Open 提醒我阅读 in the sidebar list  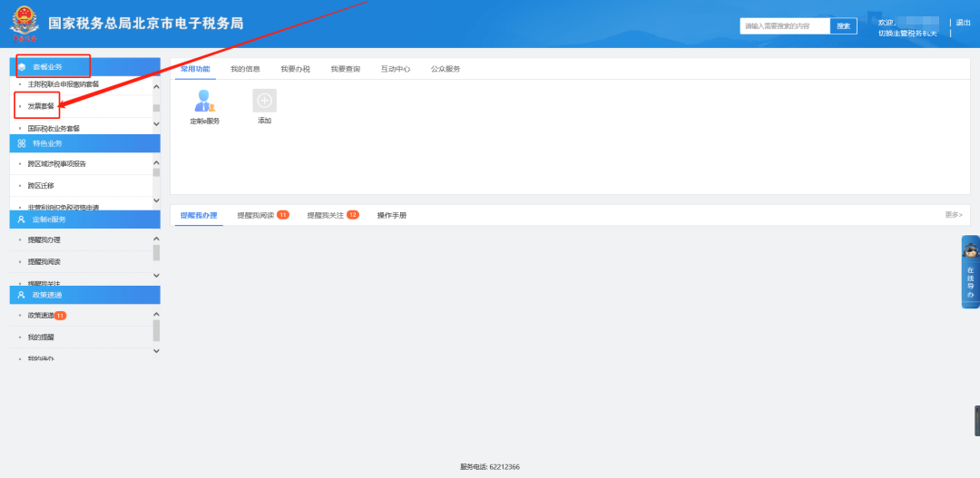(x=44, y=262)
